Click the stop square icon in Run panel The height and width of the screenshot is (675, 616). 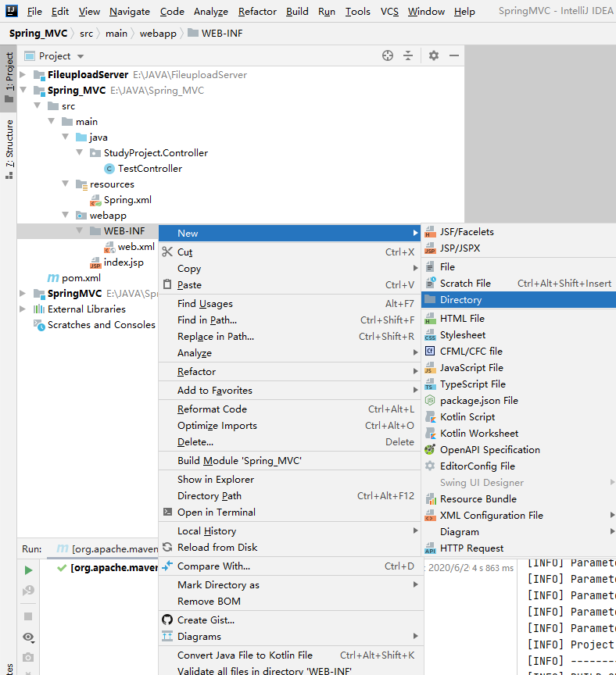[28, 616]
